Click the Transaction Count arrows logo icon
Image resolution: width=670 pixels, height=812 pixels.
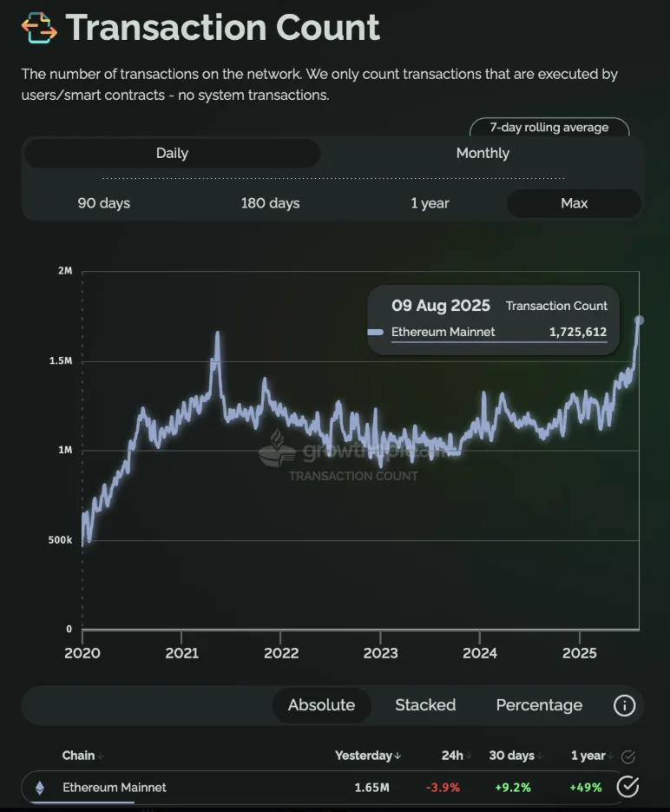39,28
